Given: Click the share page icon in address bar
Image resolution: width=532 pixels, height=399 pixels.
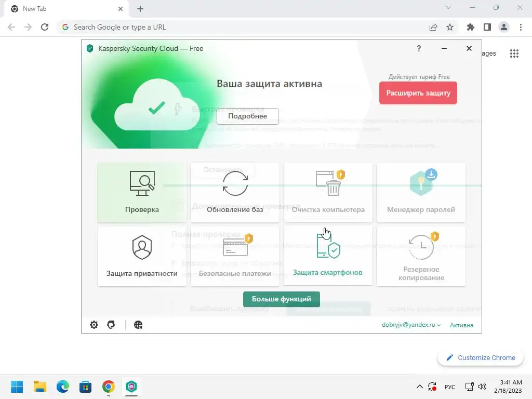Looking at the screenshot, I should click(x=433, y=27).
